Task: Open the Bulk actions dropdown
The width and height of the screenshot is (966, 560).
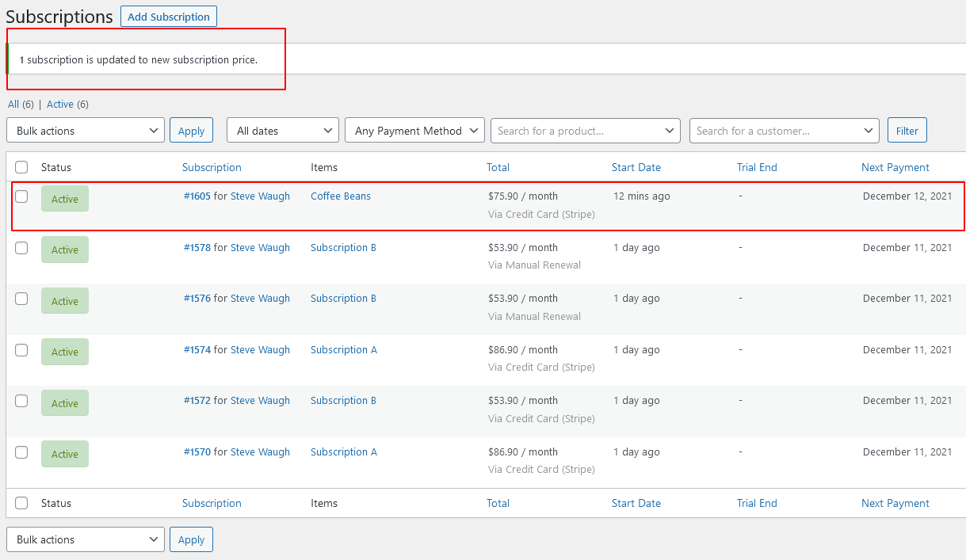Action: [85, 130]
